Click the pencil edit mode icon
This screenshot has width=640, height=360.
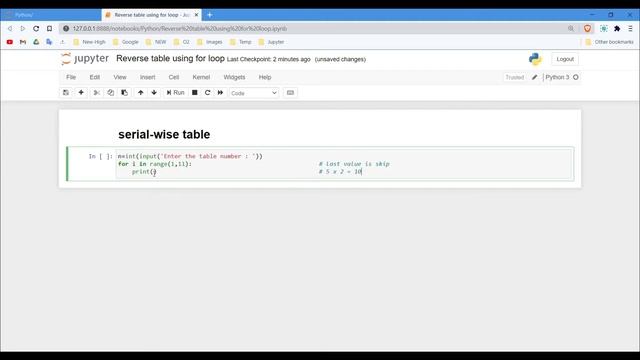pos(535,77)
